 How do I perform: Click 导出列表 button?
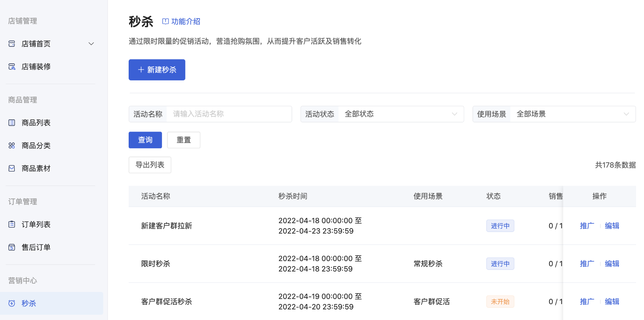[150, 165]
